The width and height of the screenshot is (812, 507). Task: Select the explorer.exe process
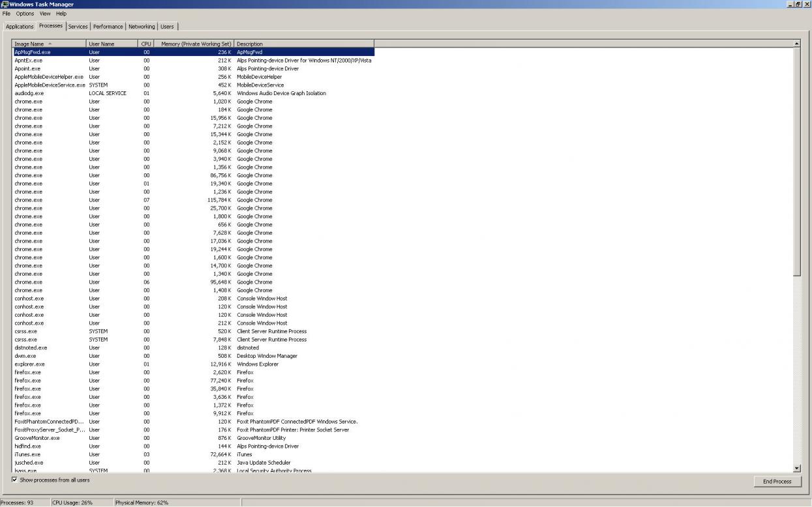(193, 364)
